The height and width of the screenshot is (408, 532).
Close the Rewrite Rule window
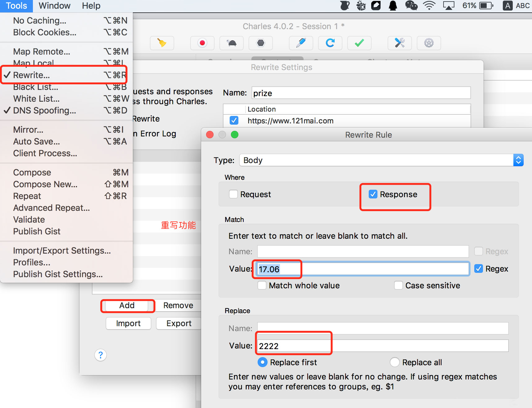point(210,135)
